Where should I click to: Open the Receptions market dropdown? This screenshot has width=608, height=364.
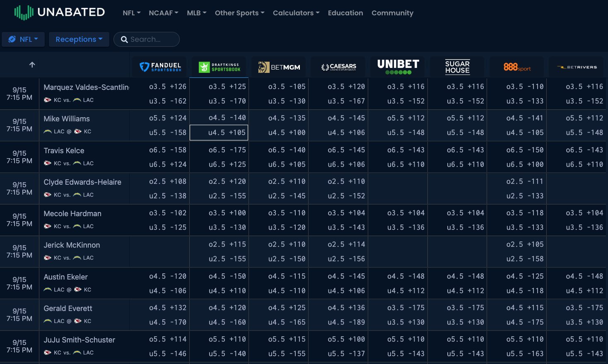pos(79,39)
